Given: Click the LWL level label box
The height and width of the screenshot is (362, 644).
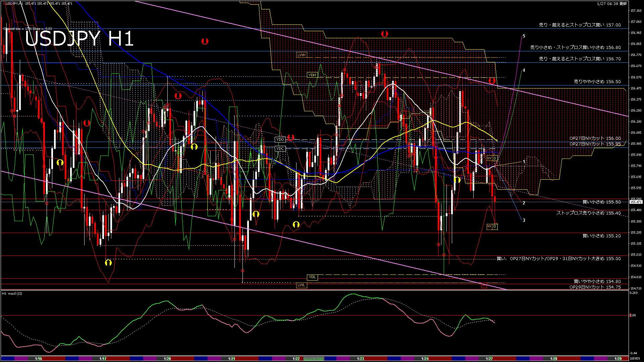Looking at the screenshot, I should 301,285.
